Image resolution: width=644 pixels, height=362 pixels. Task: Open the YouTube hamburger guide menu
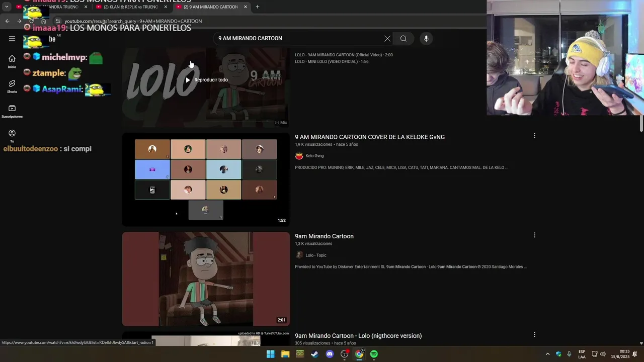coord(12,38)
